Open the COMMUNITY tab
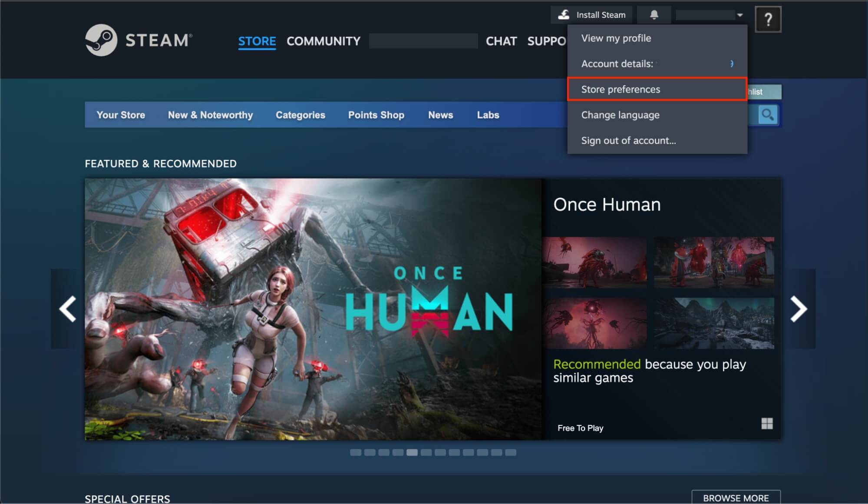 point(323,41)
